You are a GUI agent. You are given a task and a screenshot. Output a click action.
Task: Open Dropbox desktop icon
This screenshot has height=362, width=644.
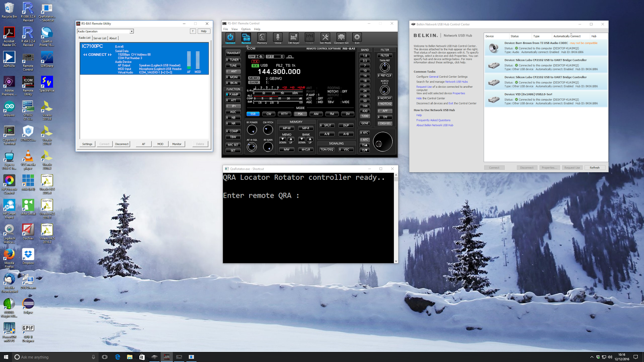28,257
